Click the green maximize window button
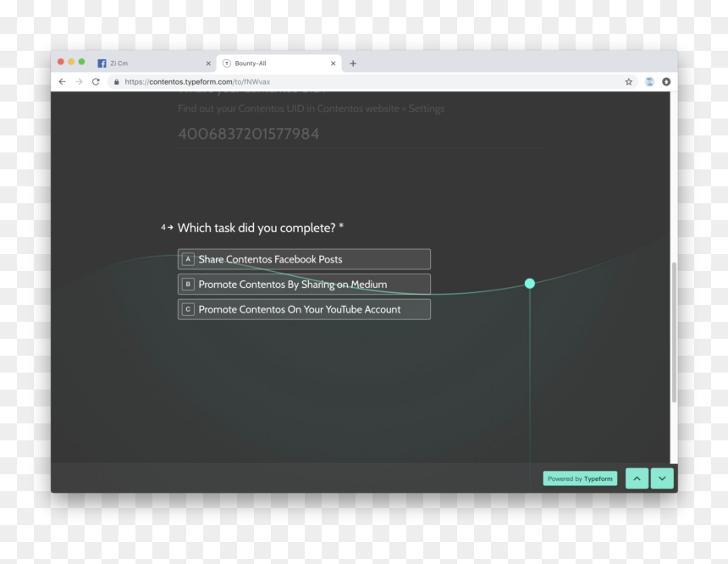 click(82, 62)
